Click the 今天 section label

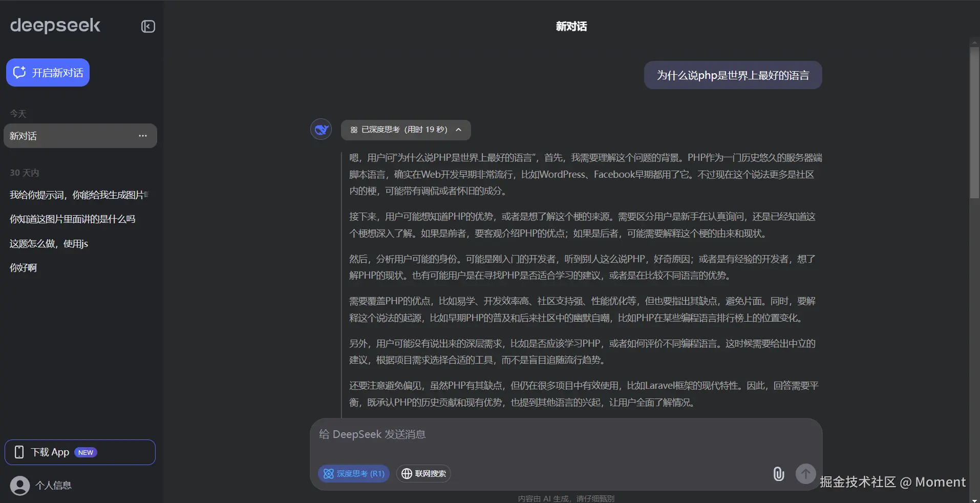(18, 114)
